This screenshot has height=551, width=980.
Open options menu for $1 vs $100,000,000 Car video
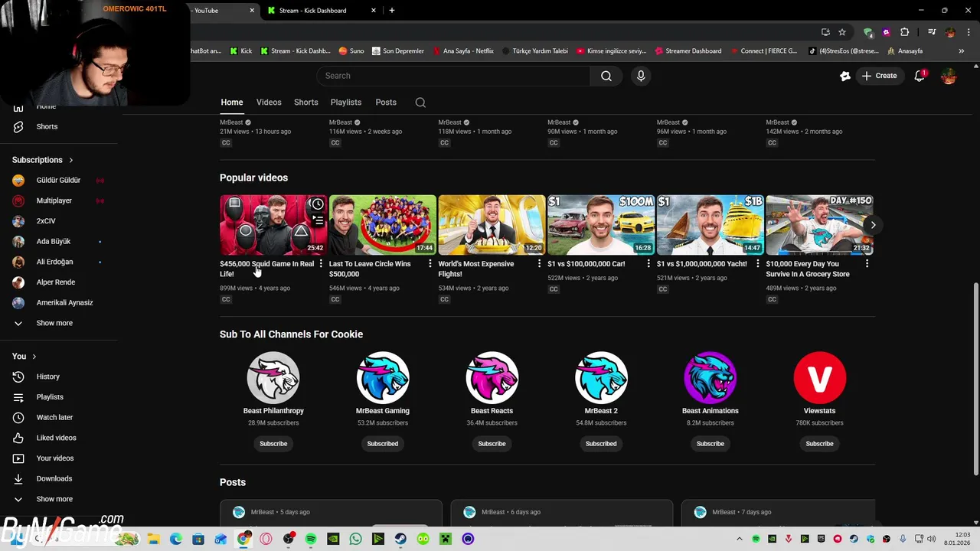[648, 263]
